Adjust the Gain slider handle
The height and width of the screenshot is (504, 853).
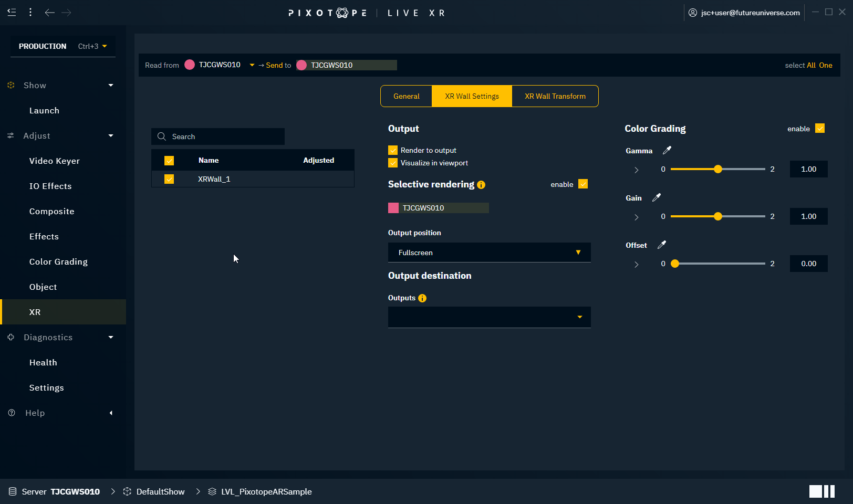(x=718, y=216)
